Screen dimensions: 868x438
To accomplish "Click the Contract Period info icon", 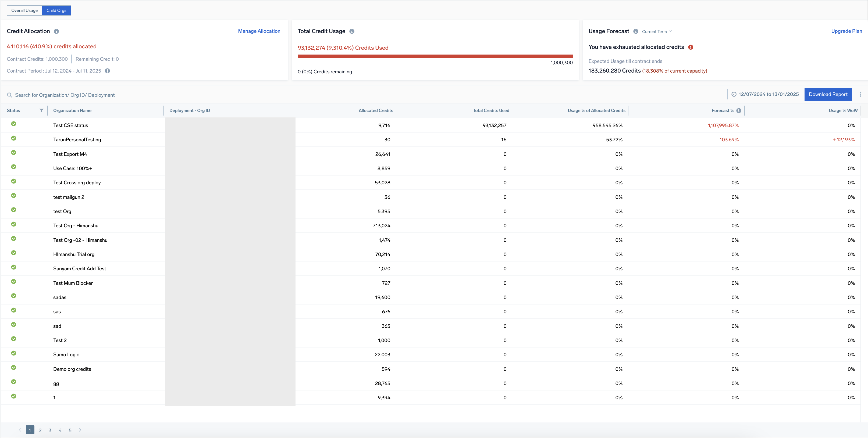I will (108, 71).
